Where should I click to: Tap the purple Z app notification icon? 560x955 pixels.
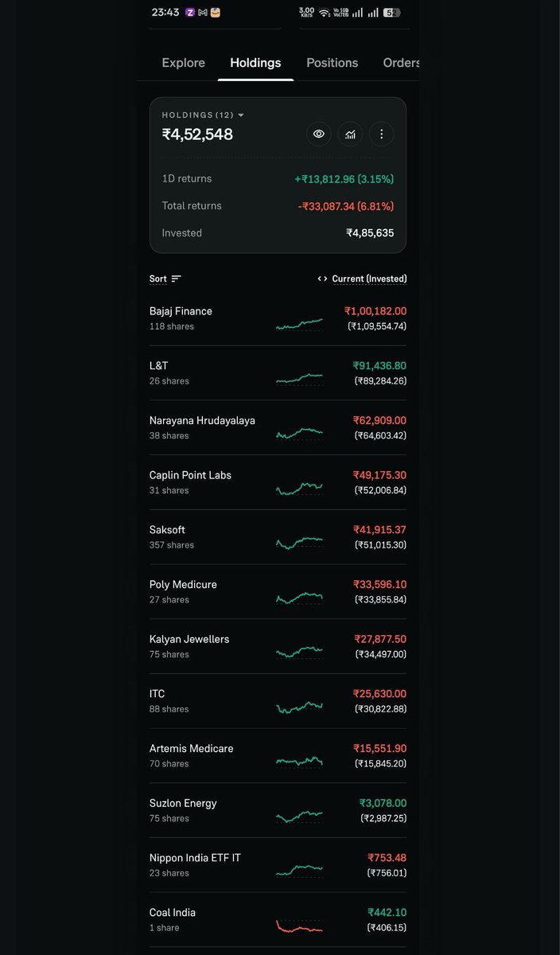[189, 13]
